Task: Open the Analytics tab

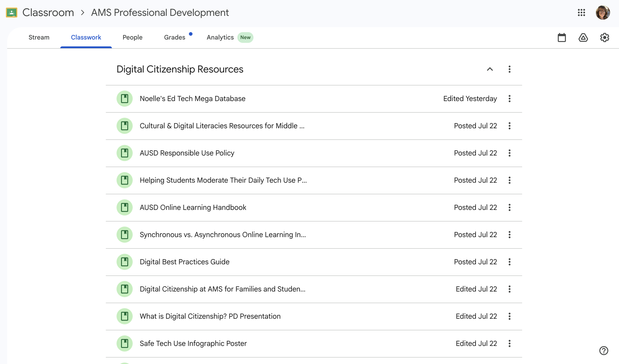Action: (x=220, y=37)
